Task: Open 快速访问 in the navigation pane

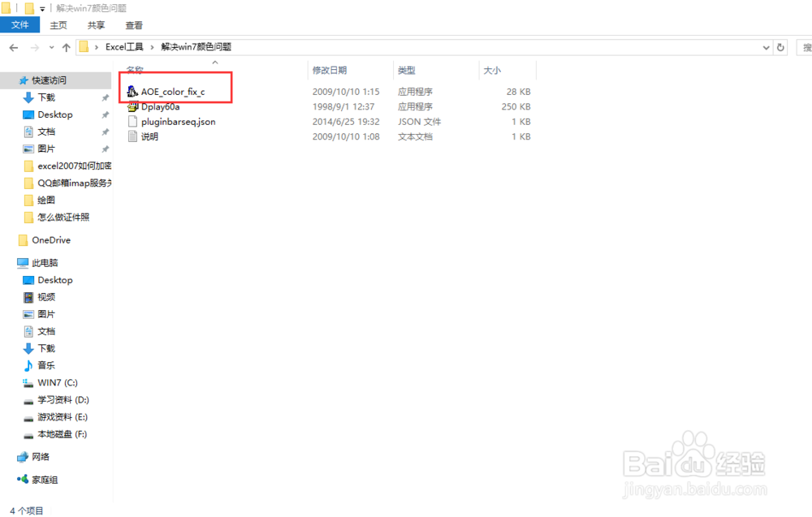Action: click(50, 80)
